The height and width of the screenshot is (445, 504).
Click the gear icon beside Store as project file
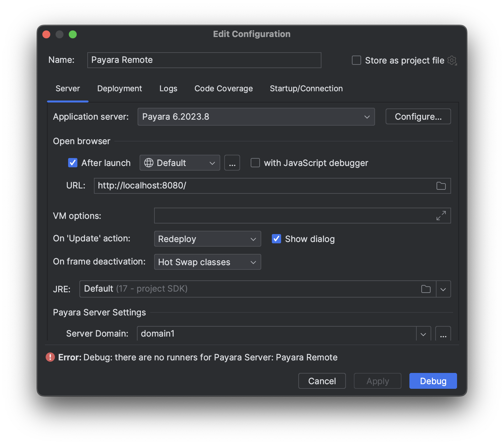(452, 61)
